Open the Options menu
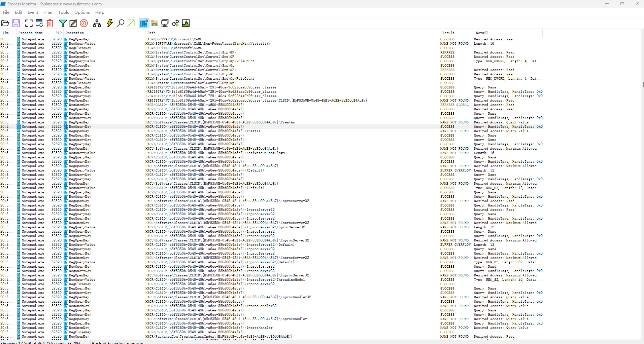This screenshot has width=644, height=344. click(x=82, y=12)
